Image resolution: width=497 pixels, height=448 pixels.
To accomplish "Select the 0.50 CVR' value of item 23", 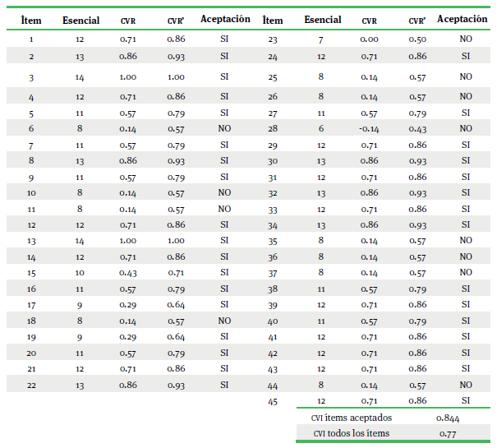I will click(x=418, y=39).
